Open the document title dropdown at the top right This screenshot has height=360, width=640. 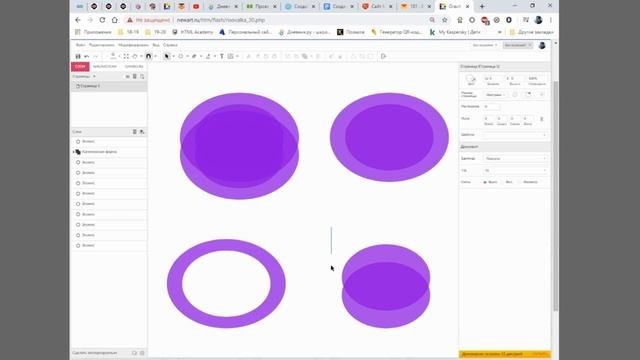pos(485,45)
